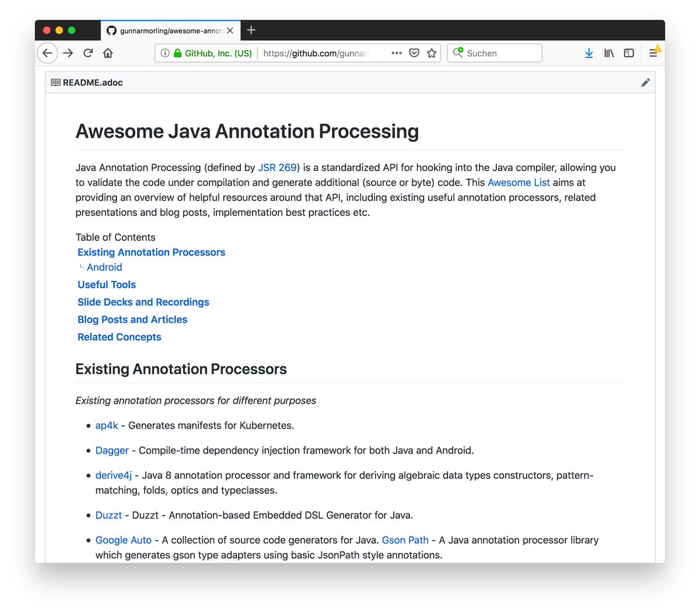Open the Firefox hamburger menu
The width and height of the screenshot is (700, 613).
coord(653,52)
